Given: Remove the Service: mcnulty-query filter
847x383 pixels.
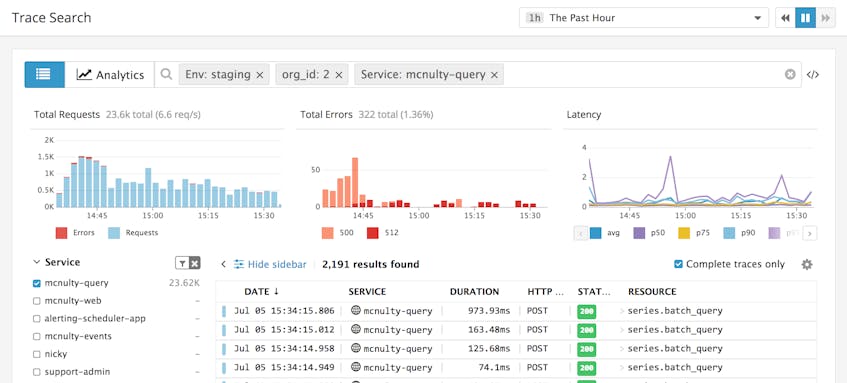Looking at the screenshot, I should [494, 75].
